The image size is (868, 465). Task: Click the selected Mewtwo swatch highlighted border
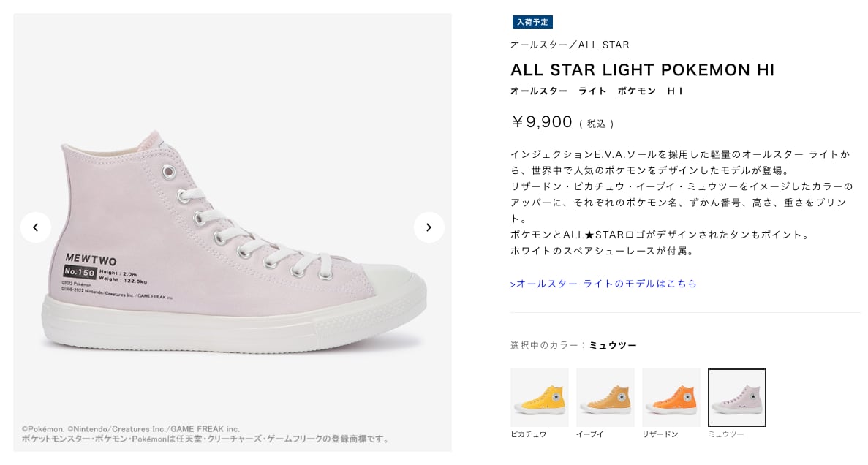click(x=736, y=397)
